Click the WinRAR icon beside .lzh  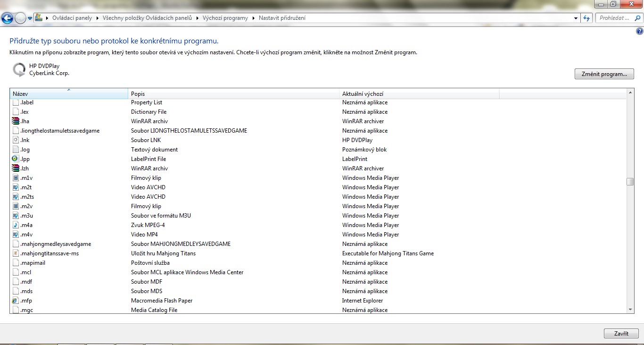click(15, 168)
